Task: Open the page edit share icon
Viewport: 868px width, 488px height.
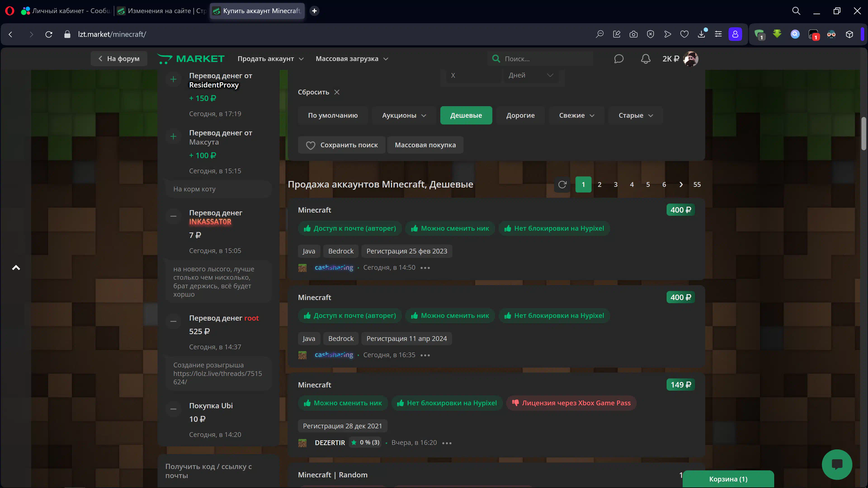Action: click(617, 34)
